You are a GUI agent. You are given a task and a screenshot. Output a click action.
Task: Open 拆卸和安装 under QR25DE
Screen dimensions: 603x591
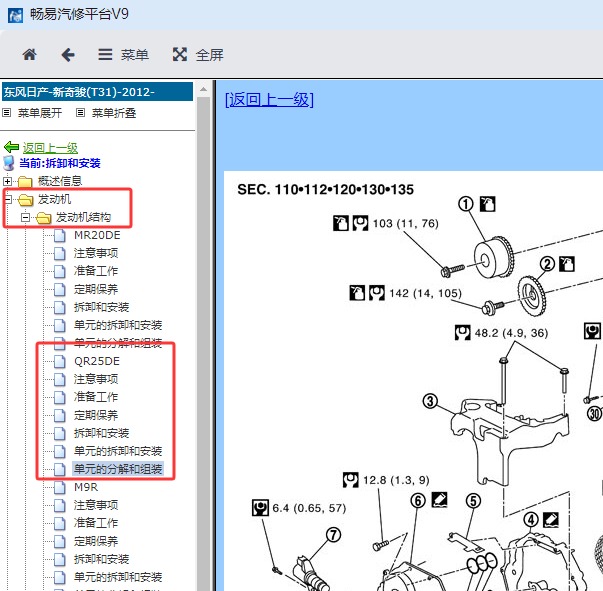[x=101, y=433]
